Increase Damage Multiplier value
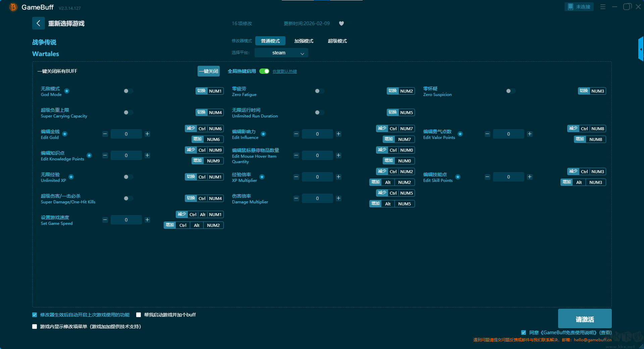 [x=338, y=198]
